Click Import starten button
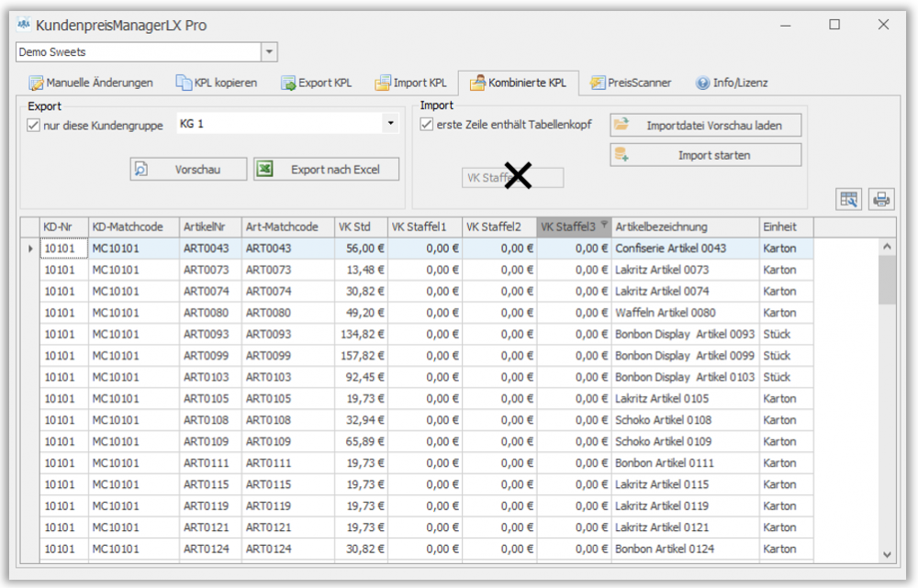Viewport: 918px width, 588px height. 705,155
